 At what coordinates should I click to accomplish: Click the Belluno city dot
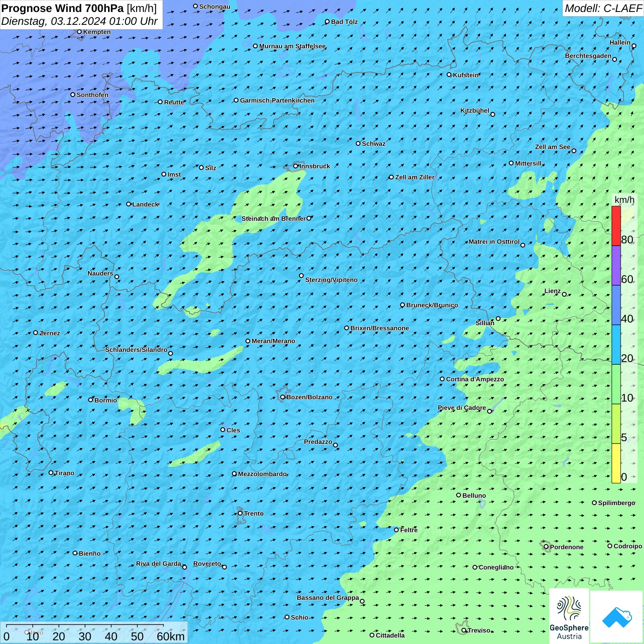pyautogui.click(x=459, y=495)
